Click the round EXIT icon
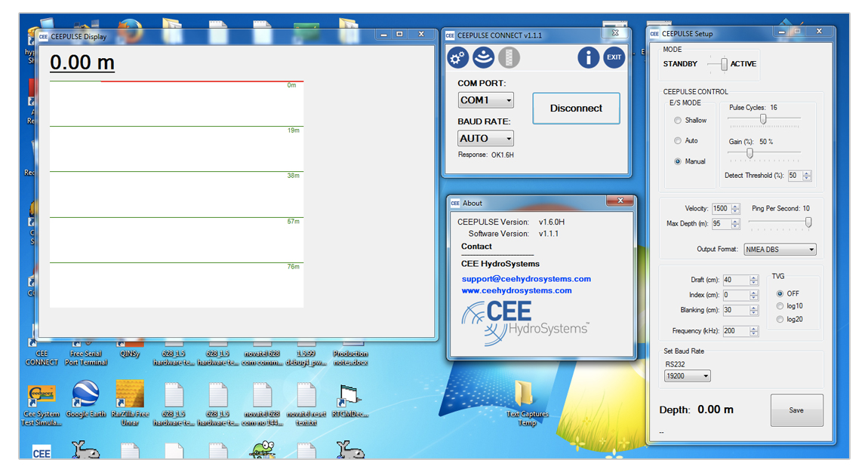Image resolution: width=868 pixels, height=469 pixels. pyautogui.click(x=614, y=57)
